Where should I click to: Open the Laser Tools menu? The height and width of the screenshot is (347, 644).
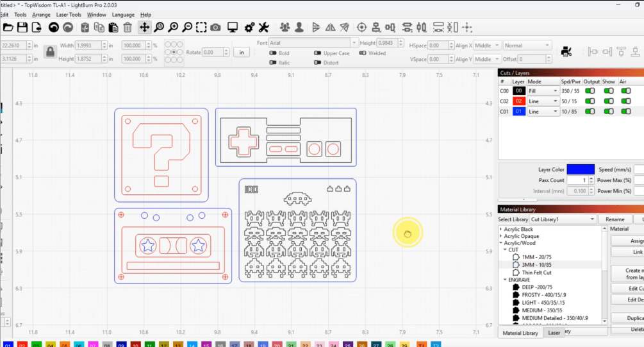[69, 14]
